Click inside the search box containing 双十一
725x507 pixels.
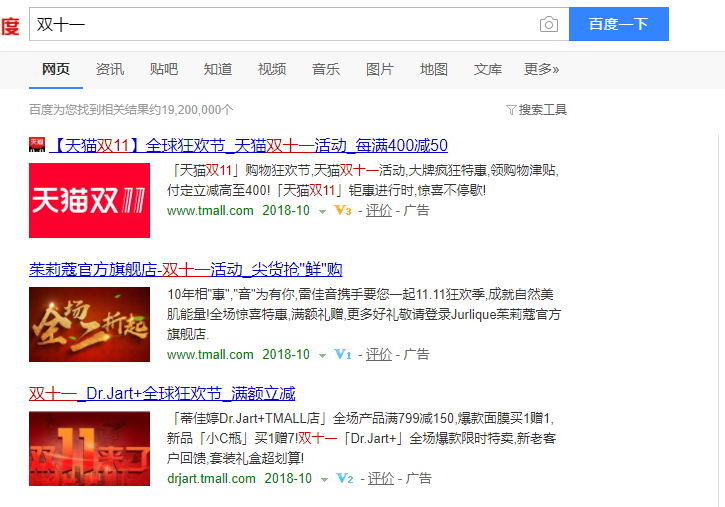tap(280, 25)
